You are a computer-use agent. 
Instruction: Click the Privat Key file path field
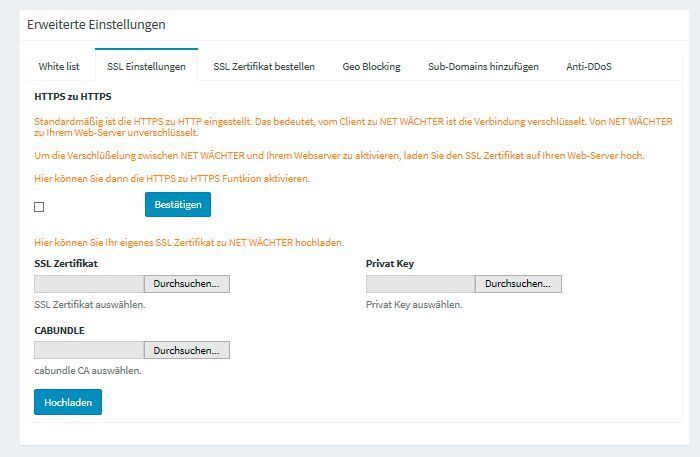(x=421, y=284)
